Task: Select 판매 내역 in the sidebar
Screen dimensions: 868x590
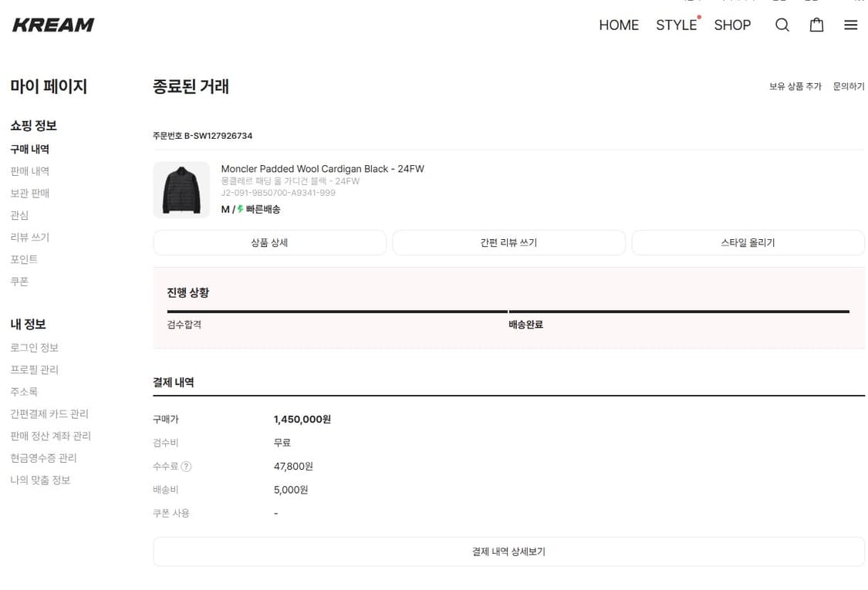Action: coord(29,170)
